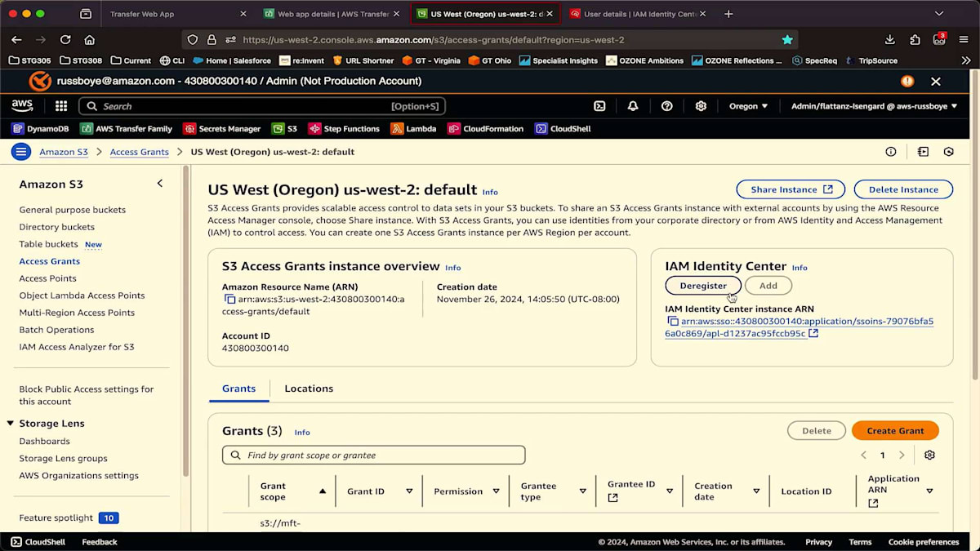Switch to the Grants tab
Image resolution: width=980 pixels, height=551 pixels.
[x=238, y=389]
